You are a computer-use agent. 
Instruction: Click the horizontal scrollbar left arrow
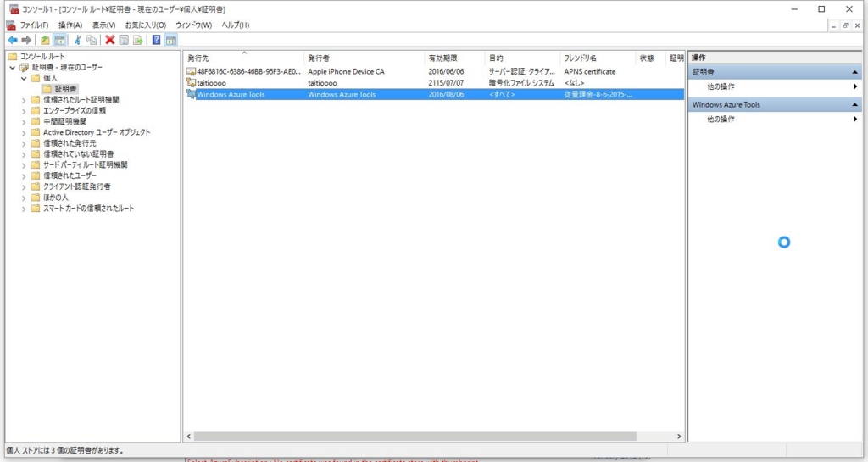pos(189,436)
